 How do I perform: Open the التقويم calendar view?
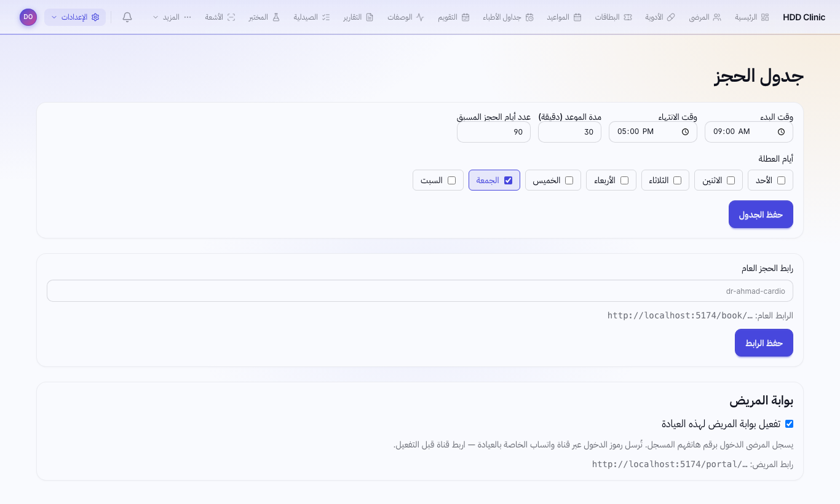(454, 17)
